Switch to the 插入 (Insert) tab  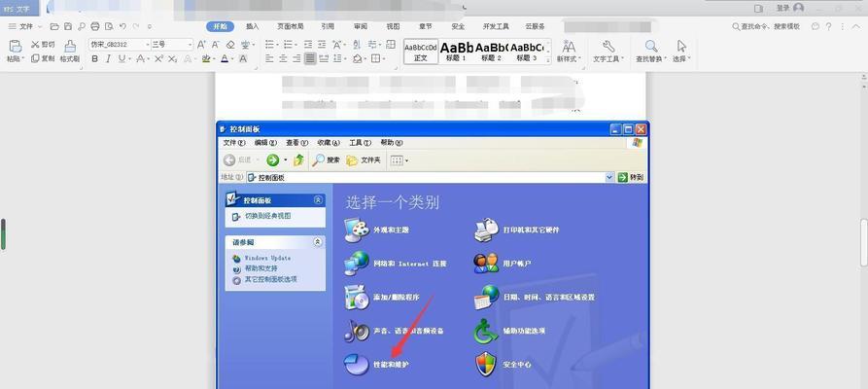(253, 26)
